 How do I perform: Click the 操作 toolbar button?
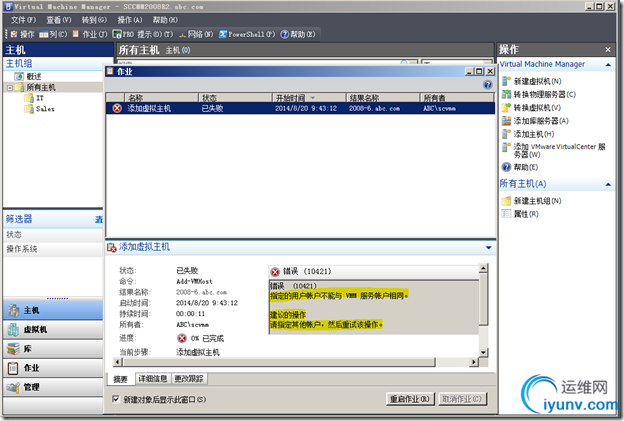pyautogui.click(x=23, y=34)
